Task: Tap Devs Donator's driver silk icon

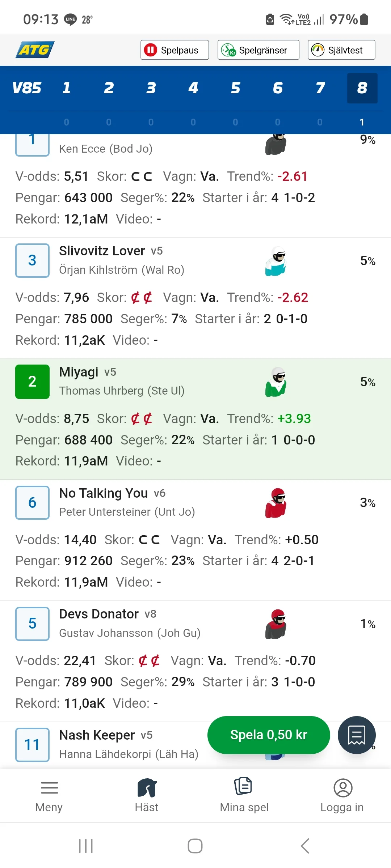Action: pyautogui.click(x=276, y=624)
